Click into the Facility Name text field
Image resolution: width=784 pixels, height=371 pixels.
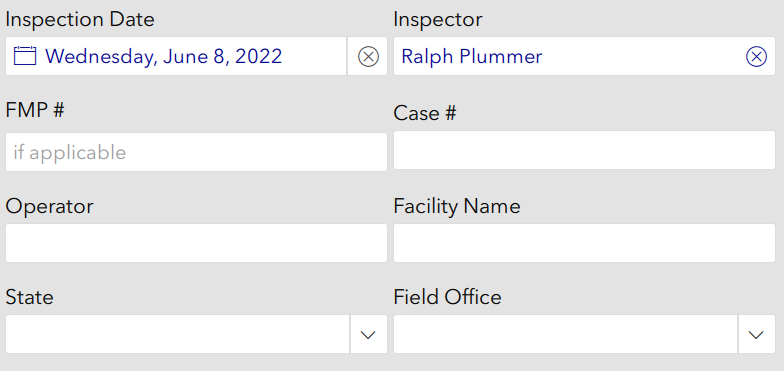[x=584, y=243]
